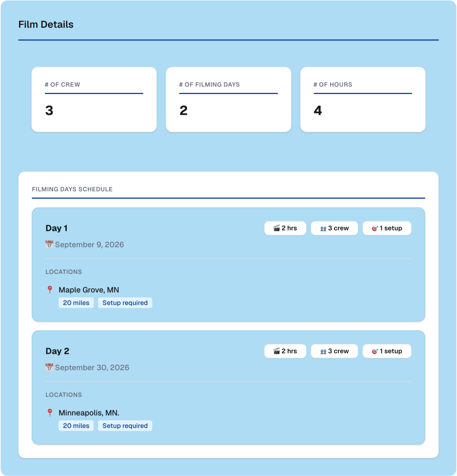This screenshot has width=457, height=476.
Task: Open the '# of Crew' summary card
Action: coord(94,100)
